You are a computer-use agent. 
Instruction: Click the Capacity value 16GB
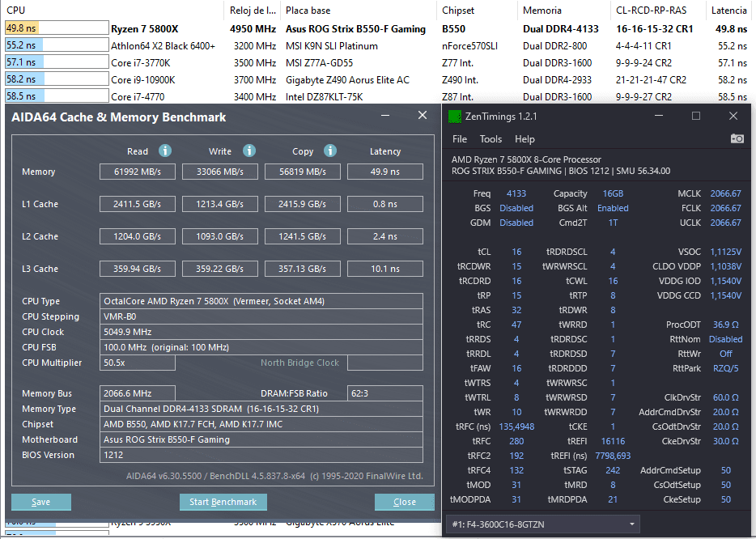[613, 193]
